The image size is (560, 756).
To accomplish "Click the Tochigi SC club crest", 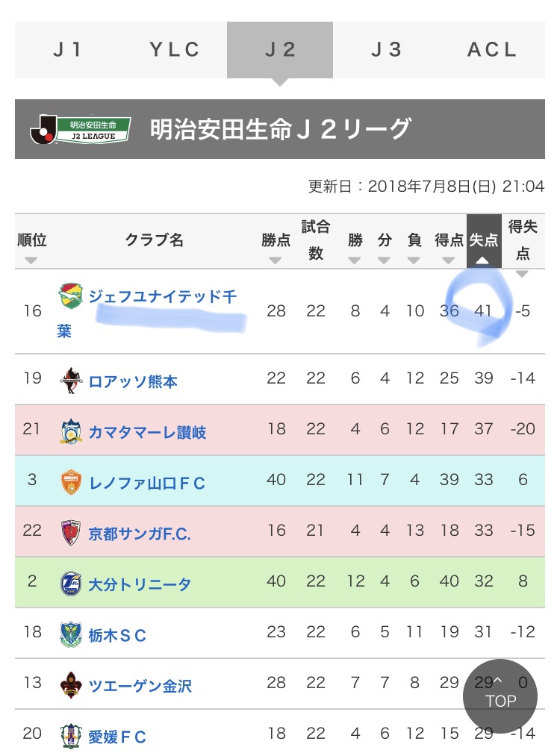I will pos(71,634).
